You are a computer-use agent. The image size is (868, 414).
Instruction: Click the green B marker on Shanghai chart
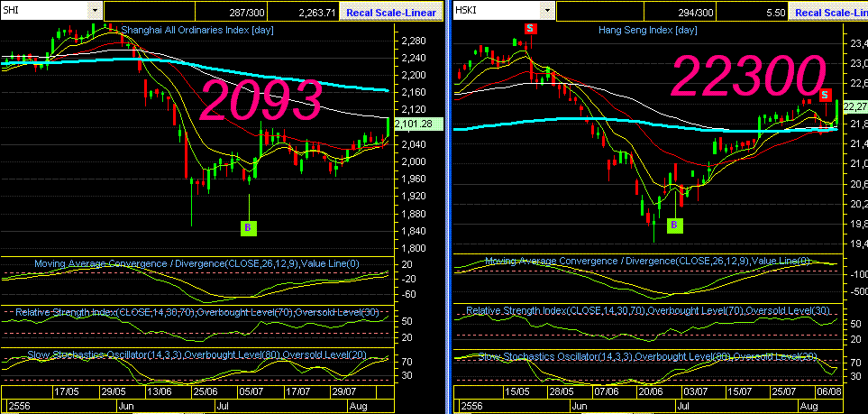click(x=249, y=227)
